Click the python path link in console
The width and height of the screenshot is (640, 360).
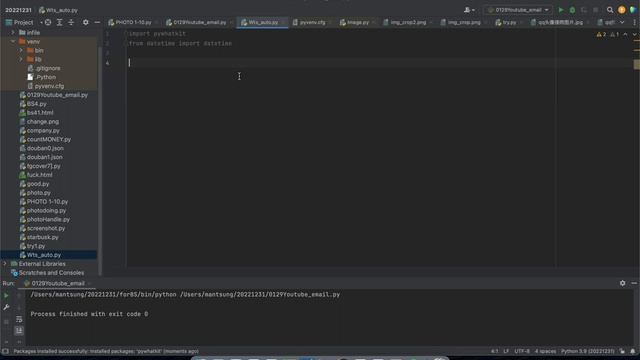point(103,294)
